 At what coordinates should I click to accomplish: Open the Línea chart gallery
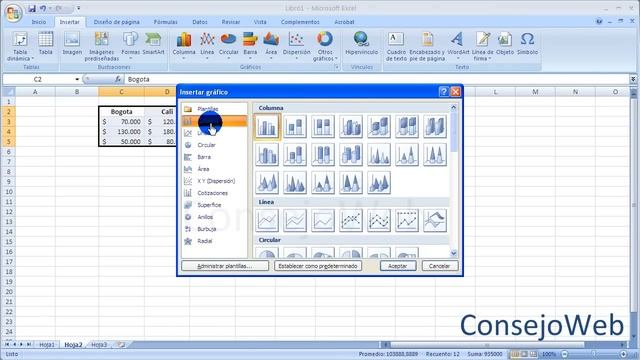(207, 46)
